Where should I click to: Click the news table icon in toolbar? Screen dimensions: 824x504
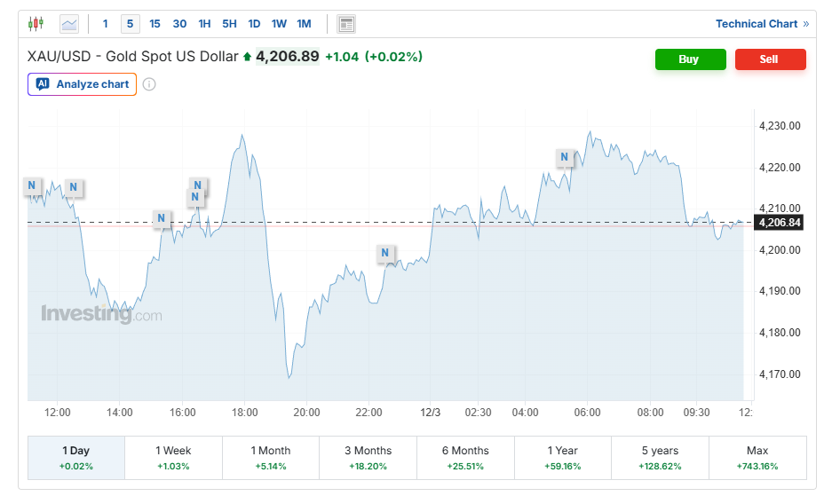click(346, 24)
